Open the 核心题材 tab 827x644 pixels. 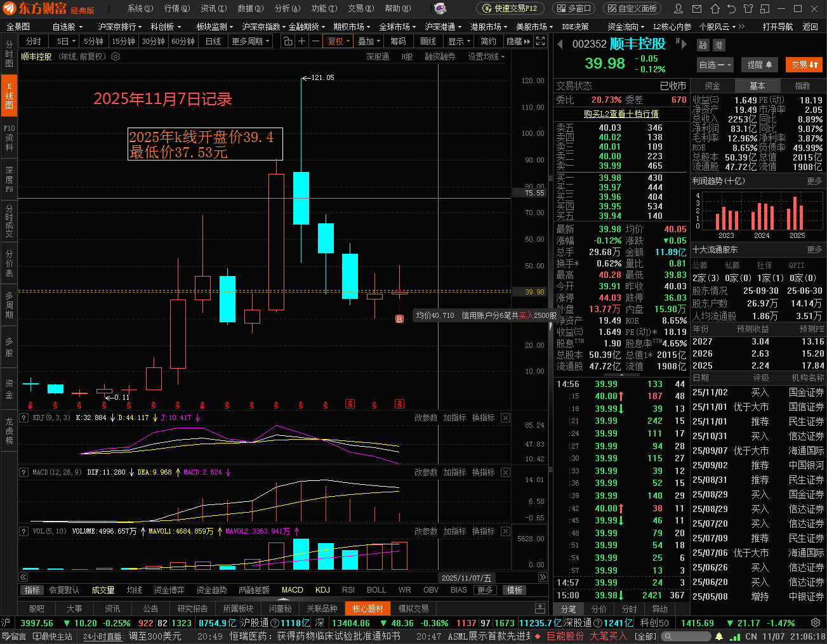pyautogui.click(x=368, y=608)
